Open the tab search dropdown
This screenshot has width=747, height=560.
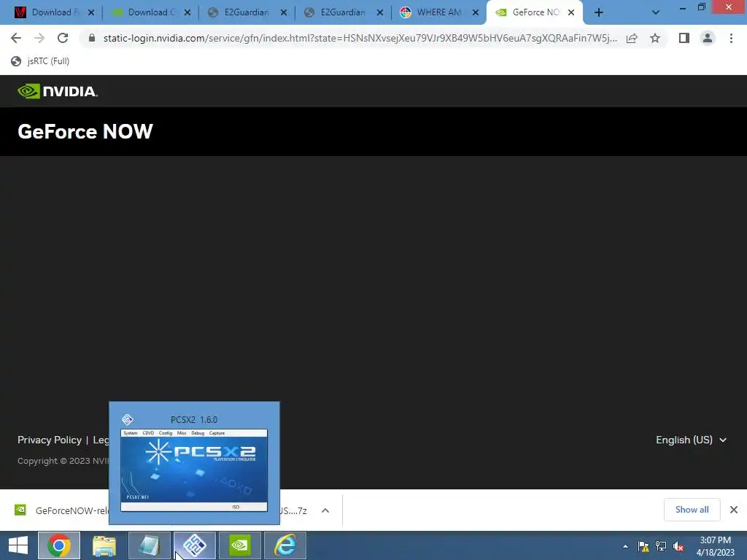click(x=656, y=12)
